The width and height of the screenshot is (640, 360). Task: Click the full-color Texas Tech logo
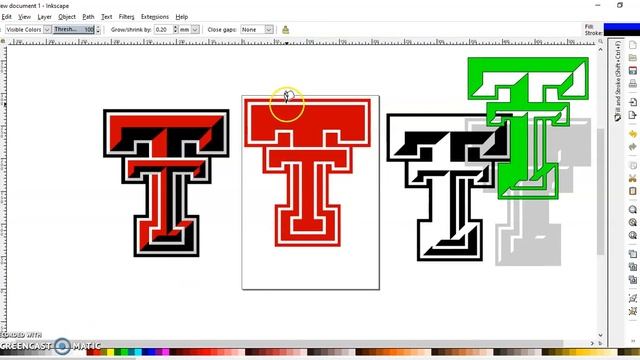(x=166, y=183)
